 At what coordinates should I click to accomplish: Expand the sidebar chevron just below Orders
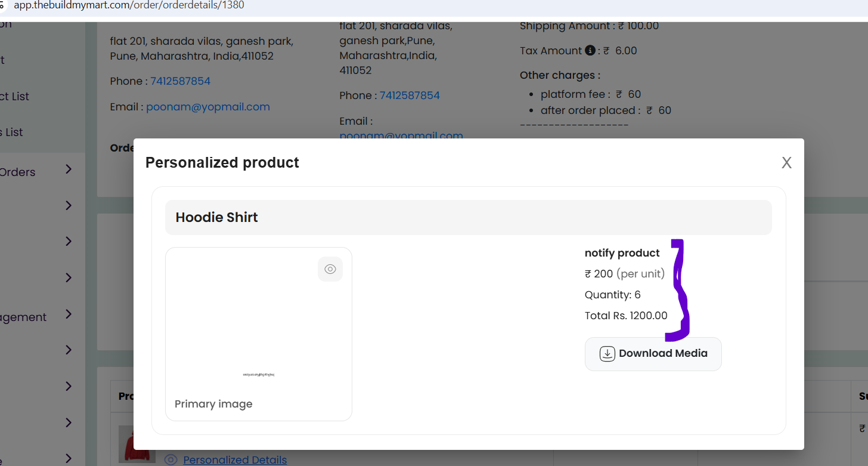(x=69, y=205)
